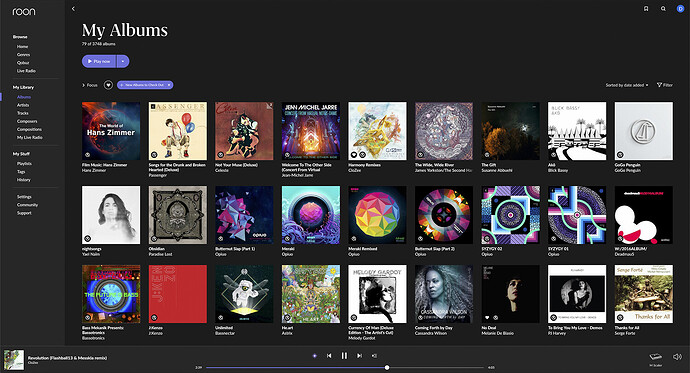690x373 pixels.
Task: Pause the current playback
Action: point(344,356)
